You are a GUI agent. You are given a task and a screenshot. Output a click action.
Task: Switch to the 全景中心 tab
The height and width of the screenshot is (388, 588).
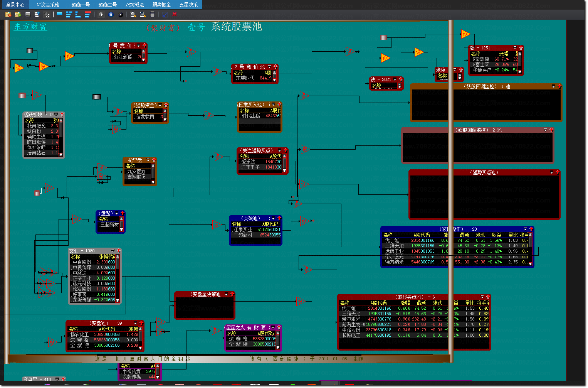pyautogui.click(x=15, y=5)
